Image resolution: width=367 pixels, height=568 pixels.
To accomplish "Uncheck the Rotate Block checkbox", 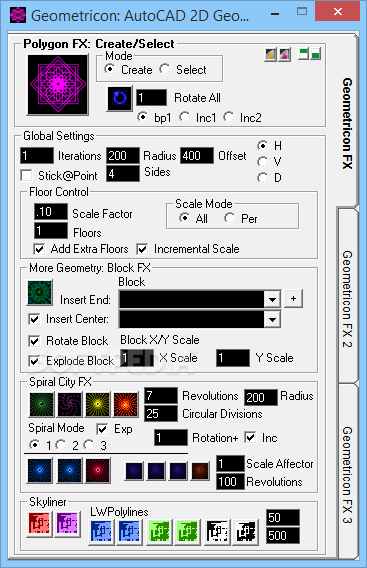I will (34, 341).
